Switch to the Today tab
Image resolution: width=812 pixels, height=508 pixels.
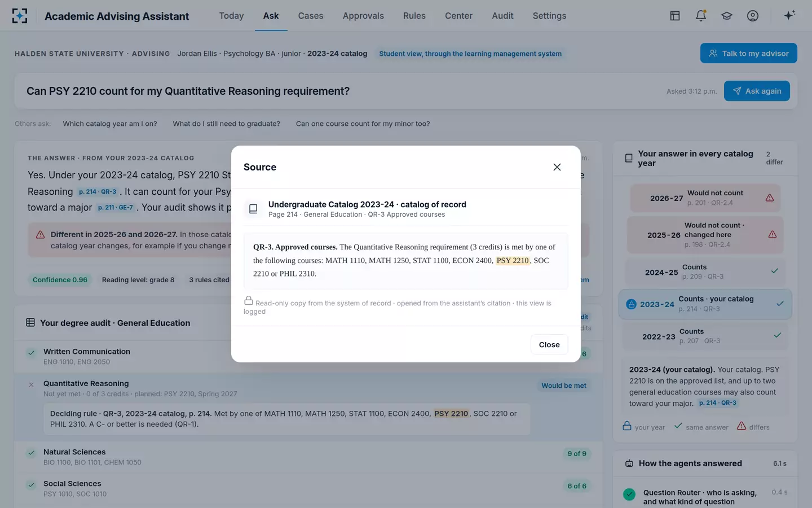click(x=231, y=16)
